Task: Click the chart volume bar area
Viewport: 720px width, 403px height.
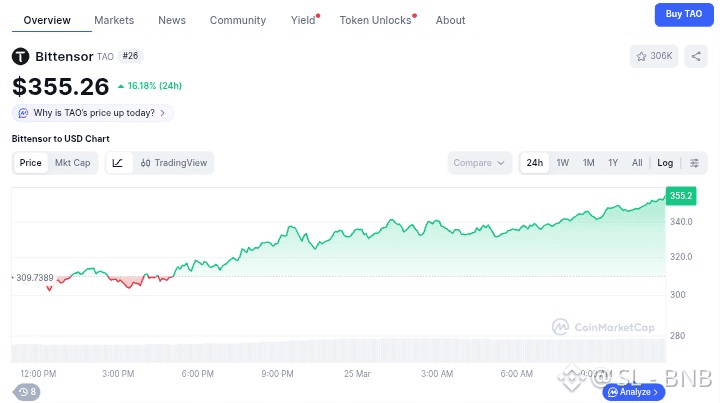Action: point(338,352)
